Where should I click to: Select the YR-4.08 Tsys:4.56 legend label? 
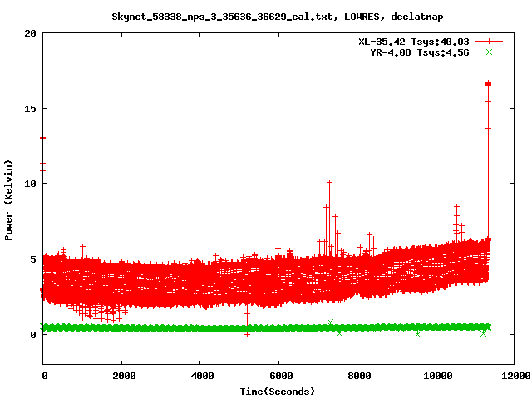(419, 52)
